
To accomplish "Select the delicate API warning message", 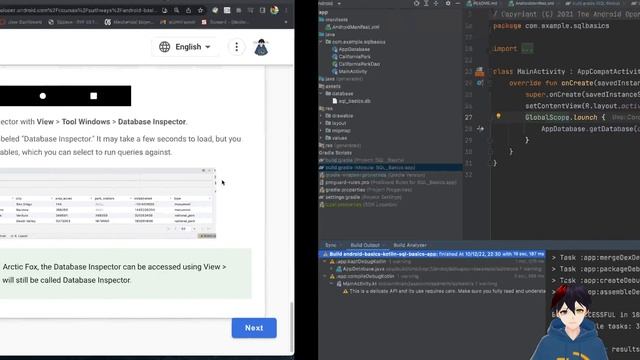I will [x=444, y=291].
